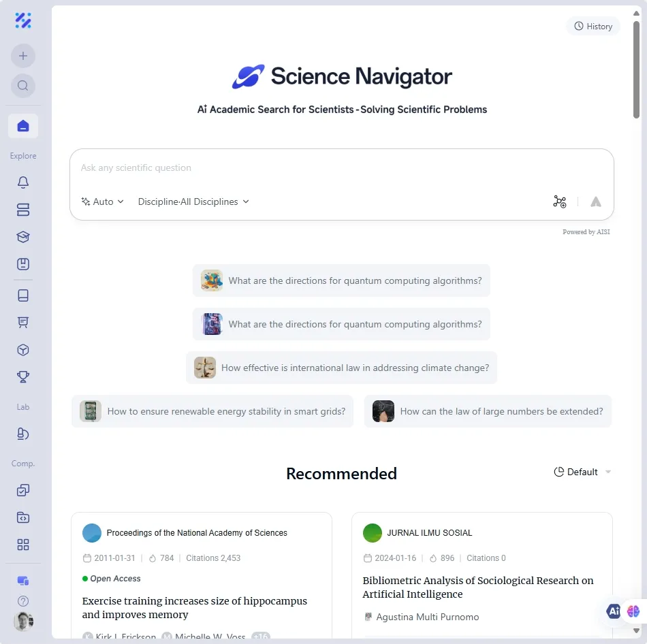Viewport: 647px width, 644px height.
Task: Select the presentation board icon in sidebar
Action: coord(22,322)
